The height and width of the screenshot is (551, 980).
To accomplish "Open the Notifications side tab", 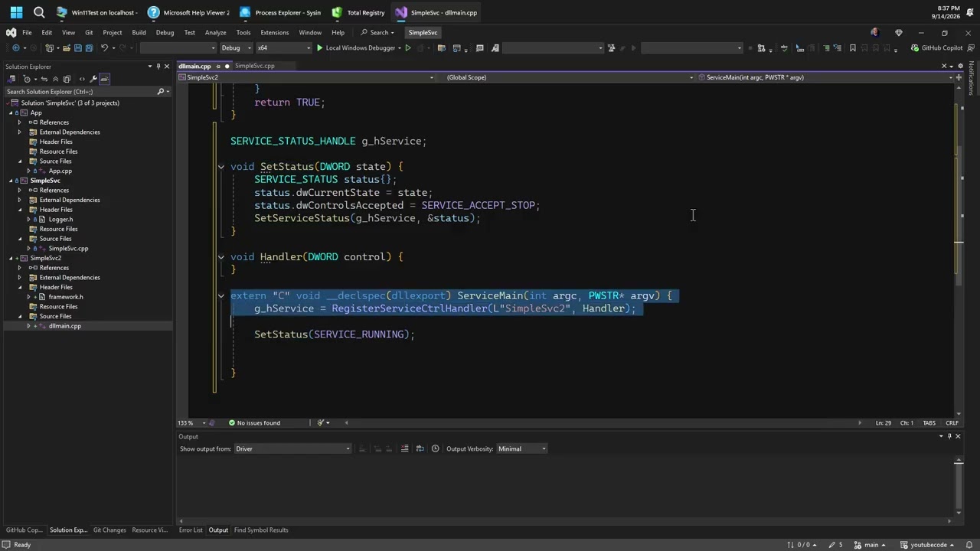I will coord(972,79).
